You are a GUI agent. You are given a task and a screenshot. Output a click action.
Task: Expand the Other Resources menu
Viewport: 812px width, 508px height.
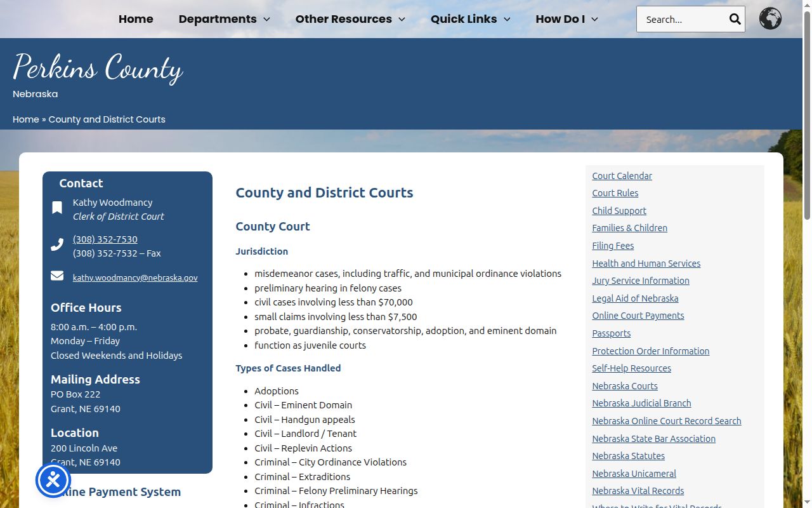point(350,19)
